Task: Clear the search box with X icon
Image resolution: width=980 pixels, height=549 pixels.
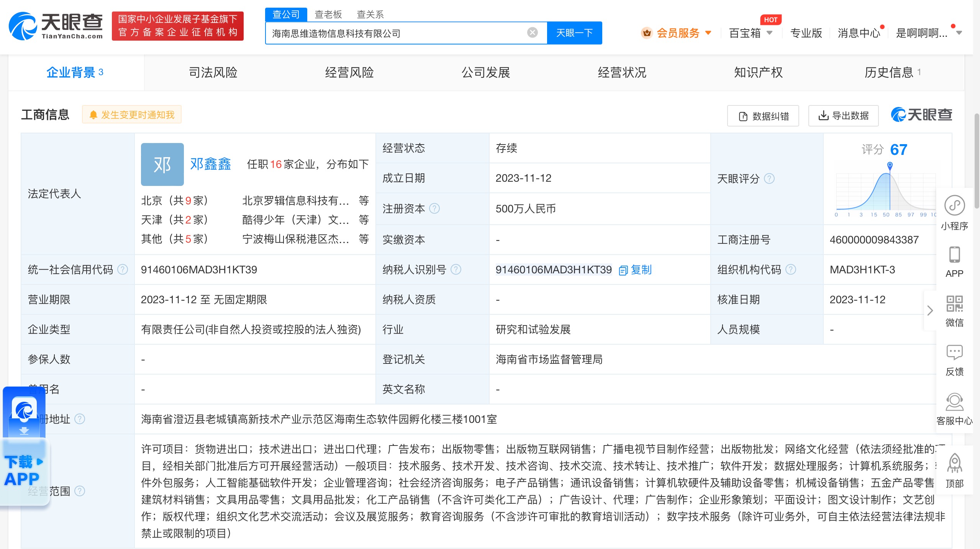Action: click(532, 33)
